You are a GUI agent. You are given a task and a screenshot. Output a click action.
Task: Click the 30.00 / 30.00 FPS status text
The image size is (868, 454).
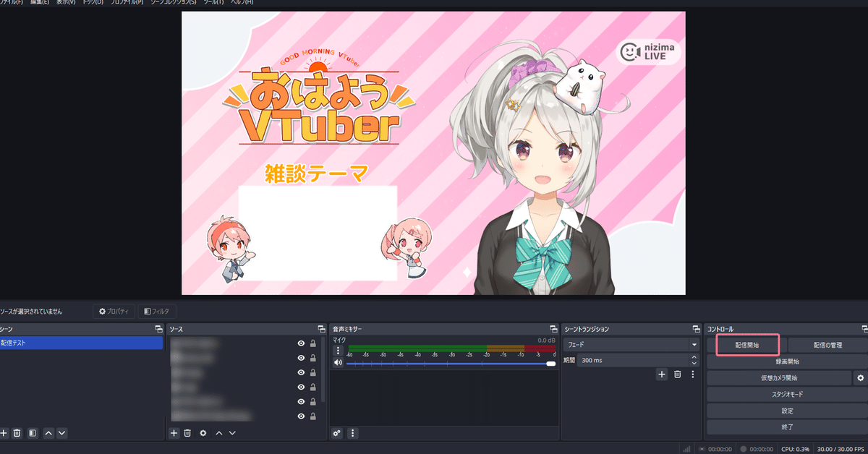pos(841,448)
